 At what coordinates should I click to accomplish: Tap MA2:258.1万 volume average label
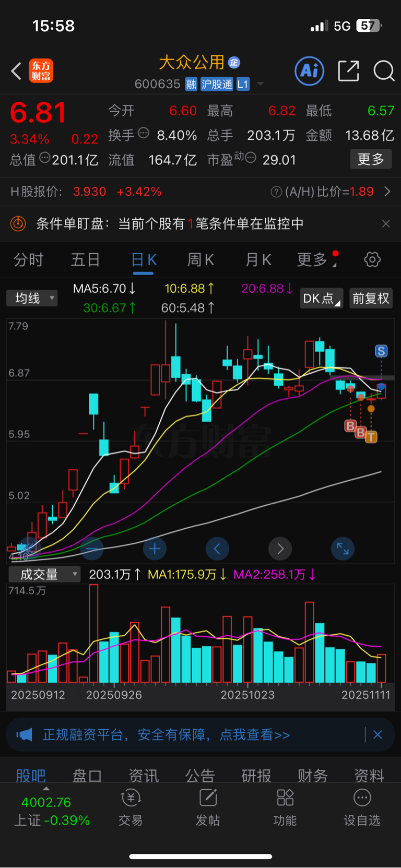[275, 575]
